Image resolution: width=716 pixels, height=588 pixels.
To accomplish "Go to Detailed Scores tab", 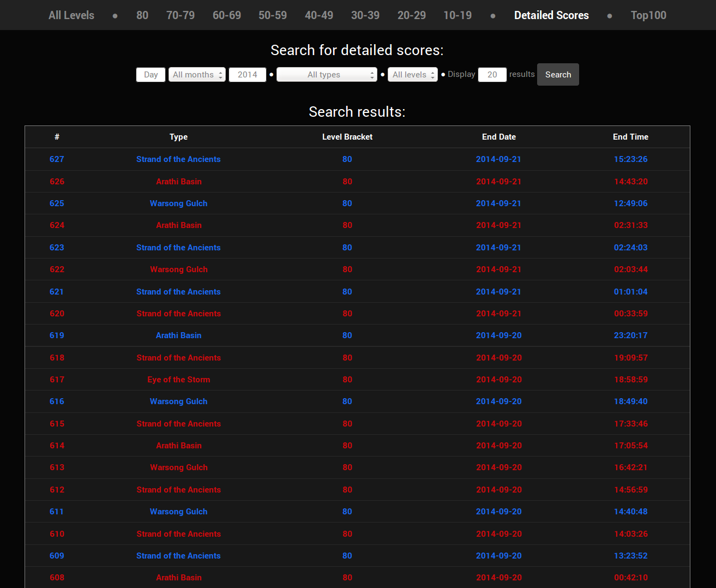I will click(551, 15).
